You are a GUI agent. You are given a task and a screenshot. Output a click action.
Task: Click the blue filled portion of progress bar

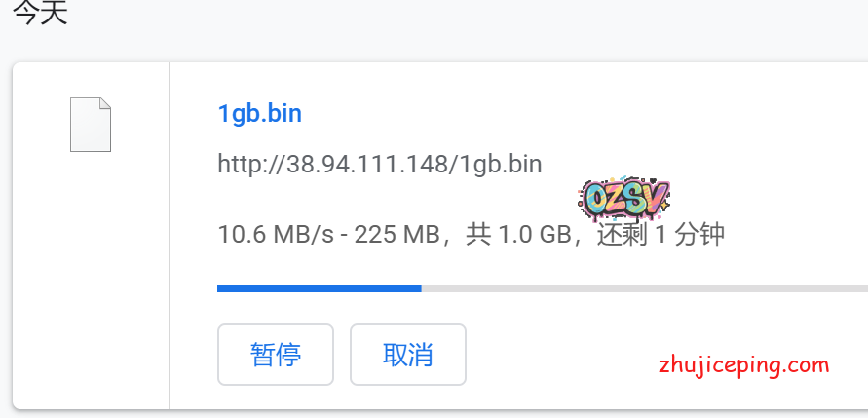(x=320, y=288)
